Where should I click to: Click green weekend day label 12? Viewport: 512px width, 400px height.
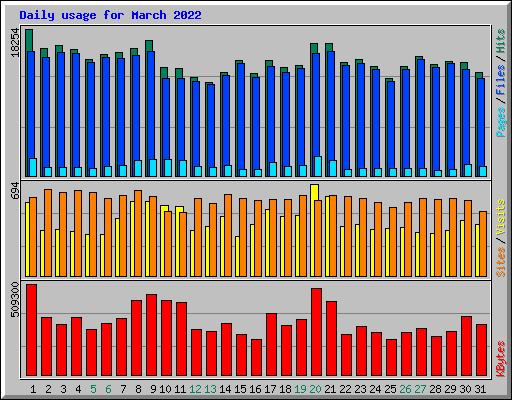click(x=195, y=389)
